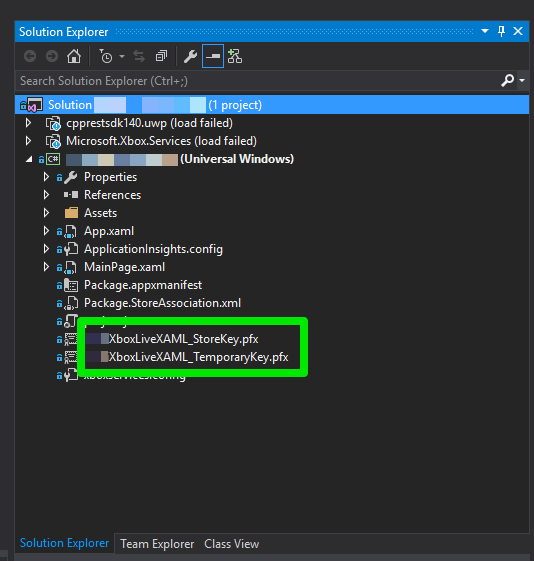
Task: Select the Universal Windows C# project
Action: [180, 159]
